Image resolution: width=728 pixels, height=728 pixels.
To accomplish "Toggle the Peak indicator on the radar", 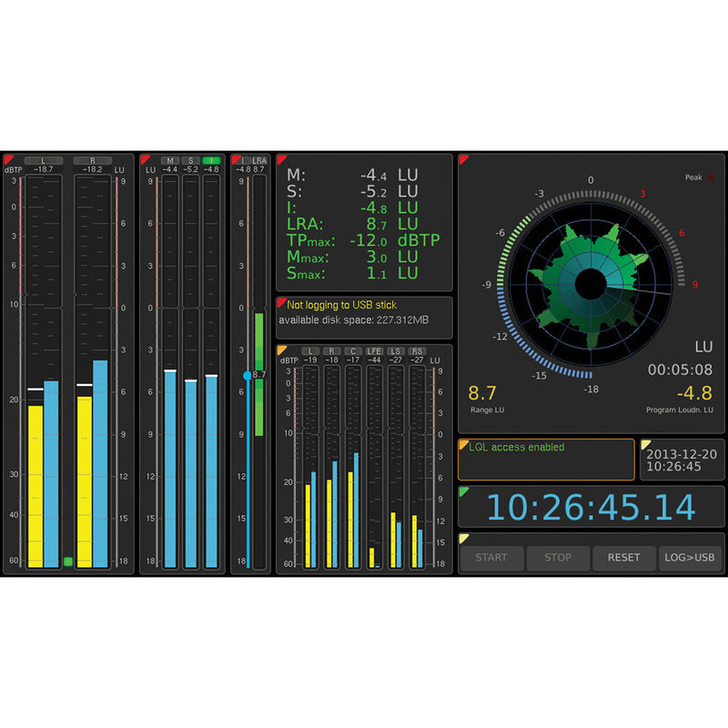I will (711, 177).
